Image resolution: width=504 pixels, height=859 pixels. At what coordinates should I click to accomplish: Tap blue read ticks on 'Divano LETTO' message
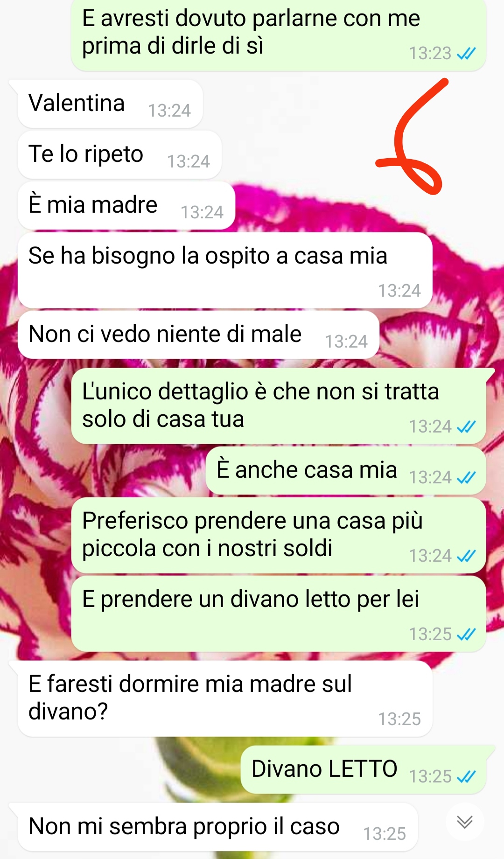pos(466,776)
